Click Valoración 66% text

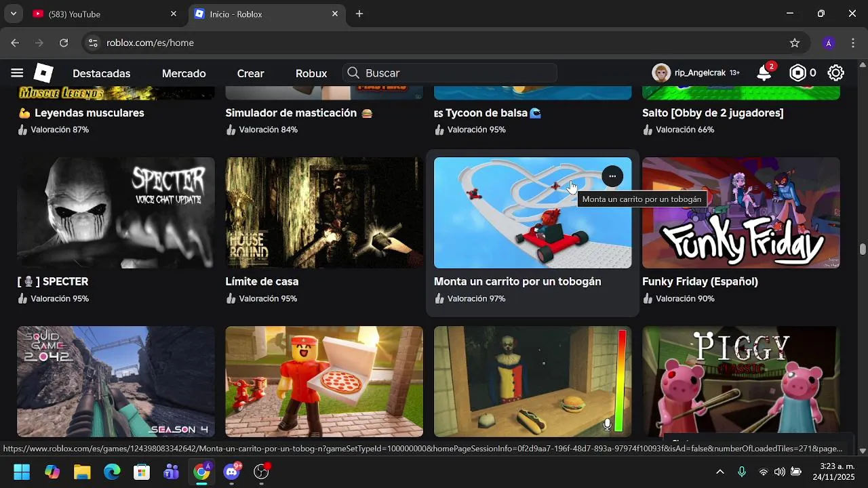click(x=685, y=129)
